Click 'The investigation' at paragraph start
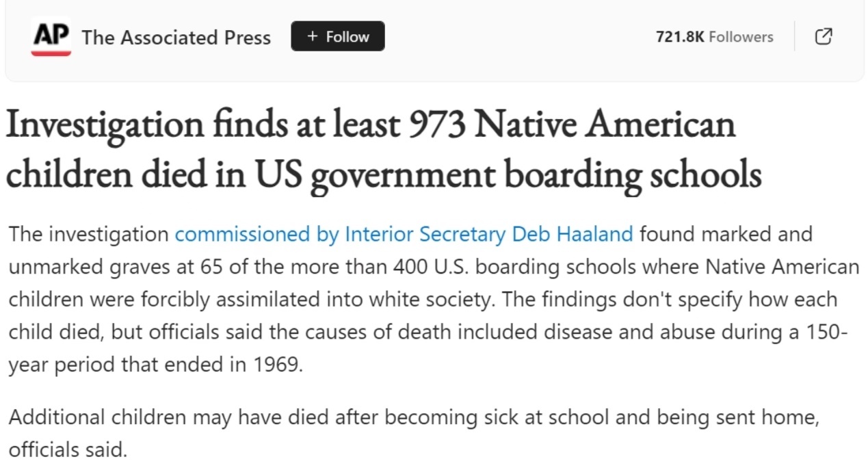 pos(88,235)
